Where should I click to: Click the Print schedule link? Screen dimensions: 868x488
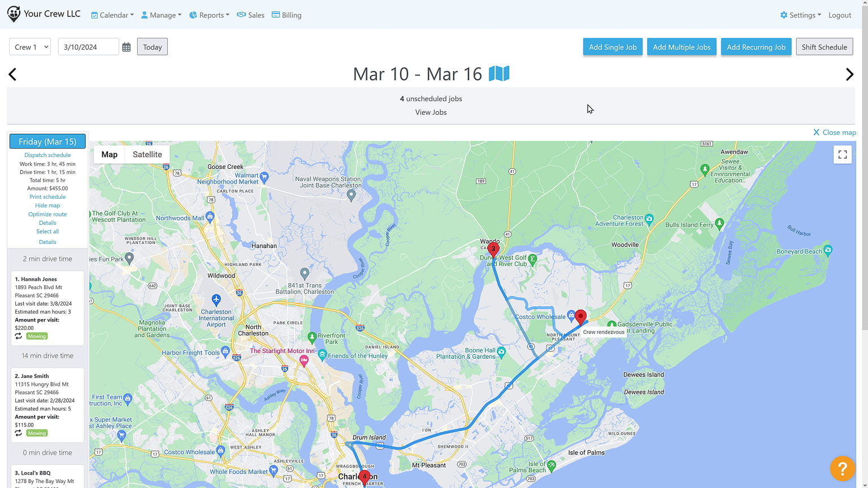point(47,197)
